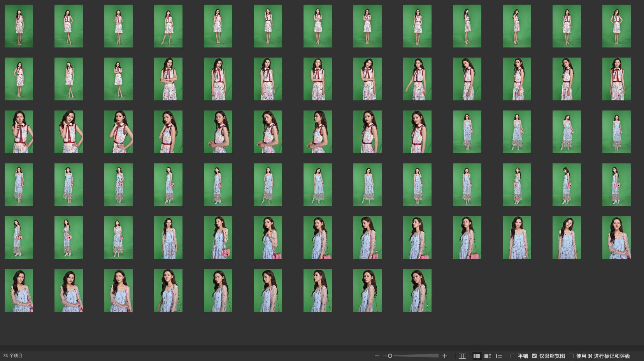Select the last thumbnail in the top row
This screenshot has height=361, width=644.
616,26
